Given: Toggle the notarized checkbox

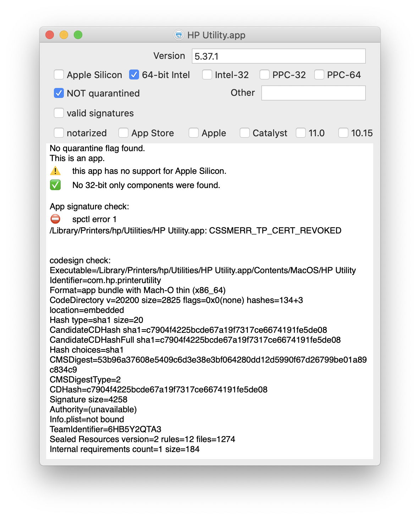Looking at the screenshot, I should pos(59,133).
